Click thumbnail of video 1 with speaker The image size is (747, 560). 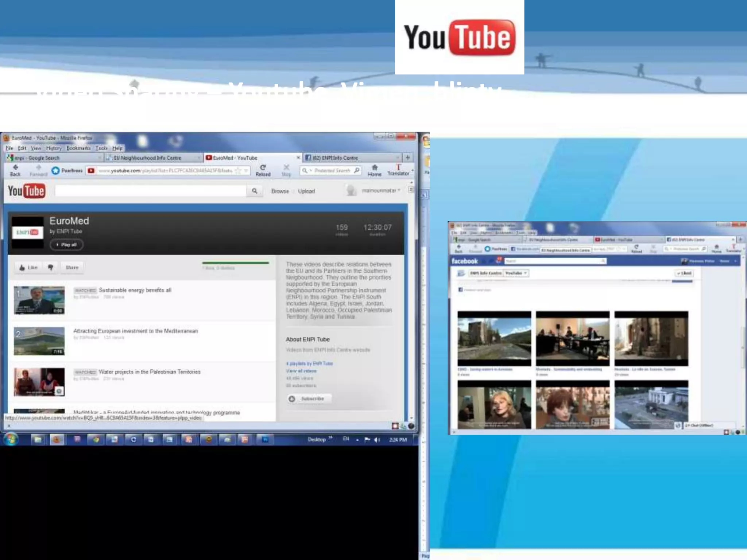(x=39, y=300)
